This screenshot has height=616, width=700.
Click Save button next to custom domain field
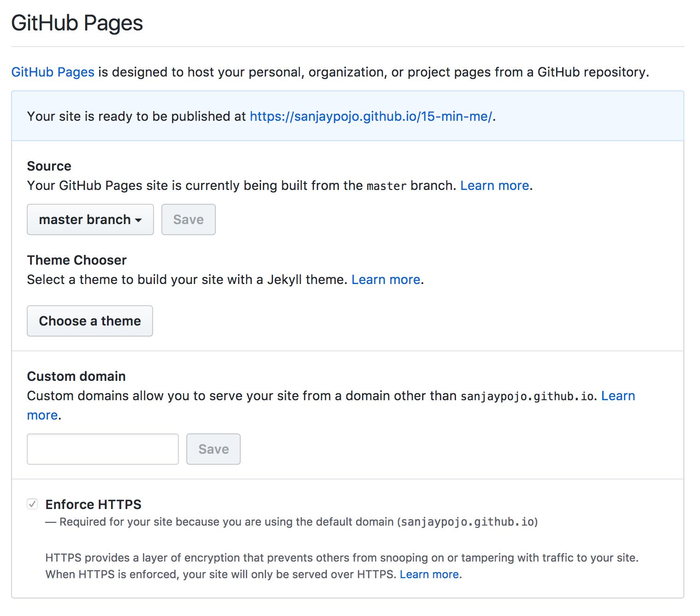[x=214, y=449]
